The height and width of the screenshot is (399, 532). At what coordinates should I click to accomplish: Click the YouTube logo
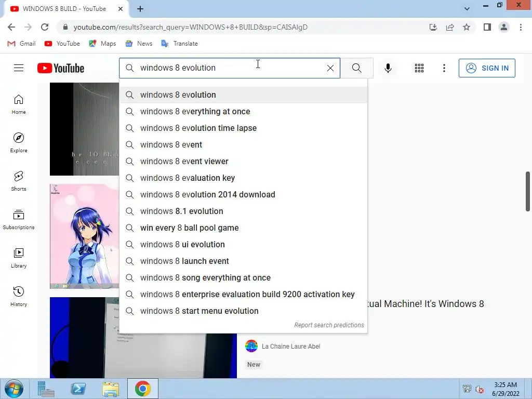click(x=61, y=68)
